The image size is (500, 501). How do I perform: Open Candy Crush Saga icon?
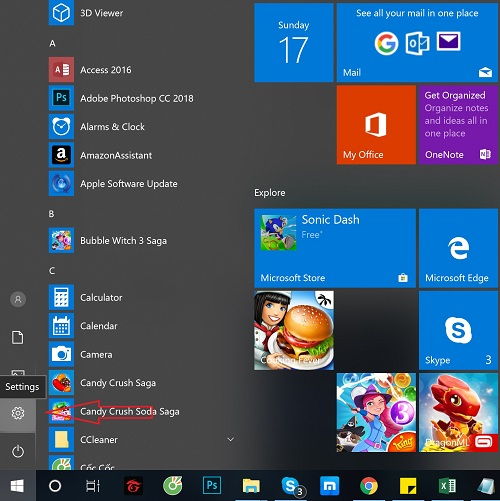61,383
